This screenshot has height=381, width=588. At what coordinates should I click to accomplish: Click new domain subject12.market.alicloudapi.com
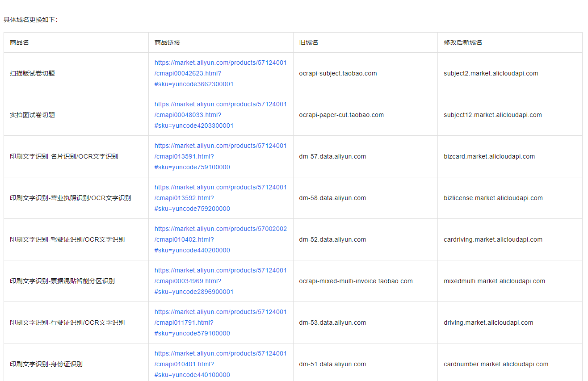(493, 115)
